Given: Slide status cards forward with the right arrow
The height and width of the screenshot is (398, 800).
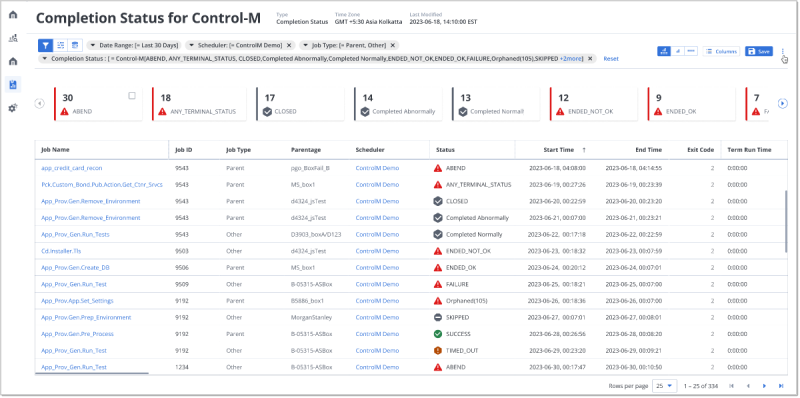Looking at the screenshot, I should [x=783, y=104].
